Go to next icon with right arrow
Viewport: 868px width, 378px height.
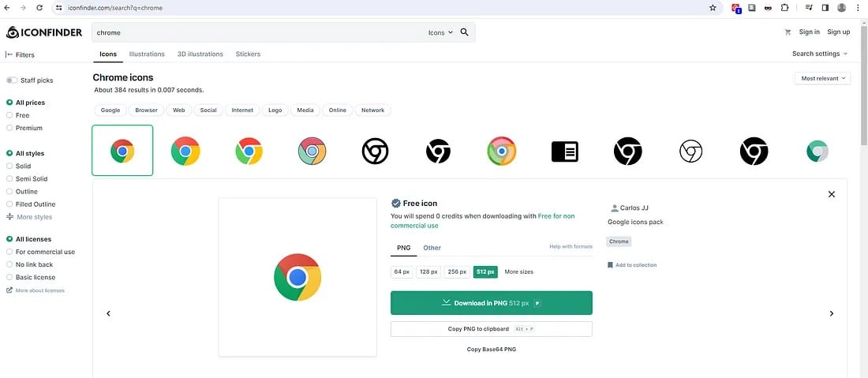pyautogui.click(x=831, y=313)
